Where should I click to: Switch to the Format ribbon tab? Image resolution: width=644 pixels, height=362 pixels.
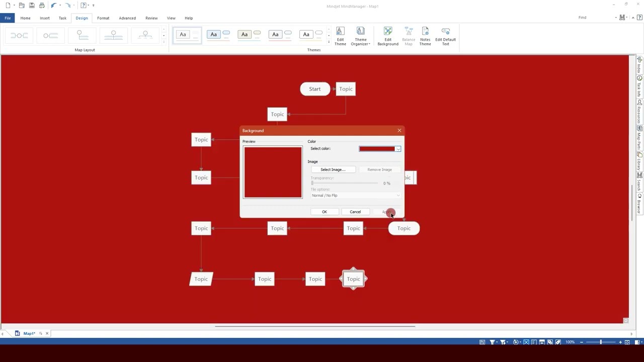click(103, 18)
